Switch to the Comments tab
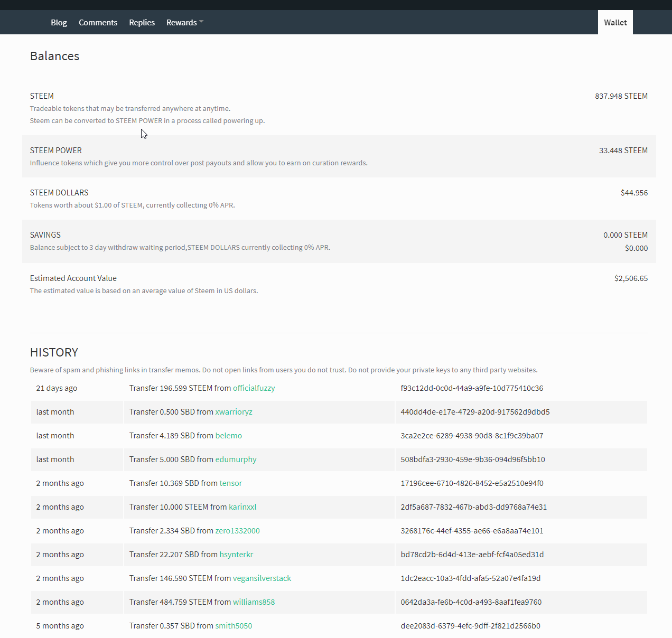The height and width of the screenshot is (638, 672). coord(98,23)
